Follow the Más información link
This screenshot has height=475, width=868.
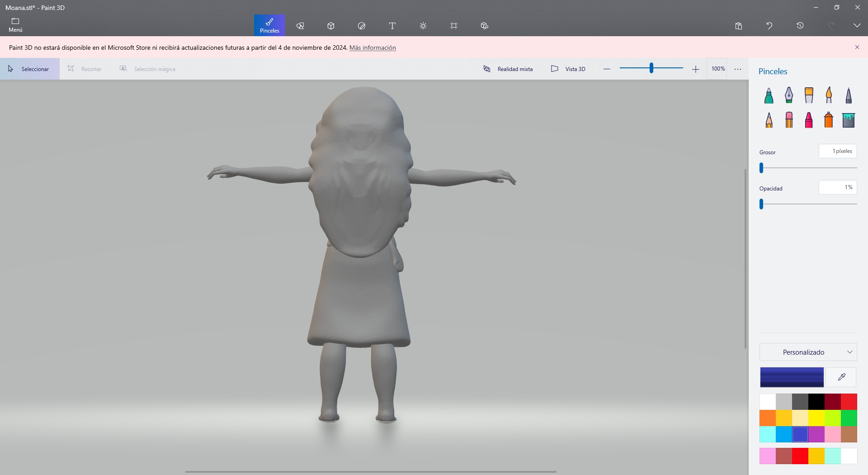point(373,47)
